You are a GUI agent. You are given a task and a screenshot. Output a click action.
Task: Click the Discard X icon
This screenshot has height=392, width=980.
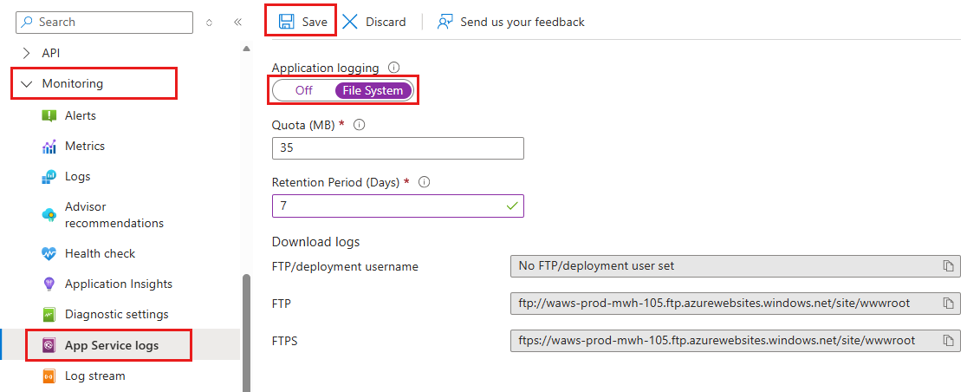coord(350,22)
